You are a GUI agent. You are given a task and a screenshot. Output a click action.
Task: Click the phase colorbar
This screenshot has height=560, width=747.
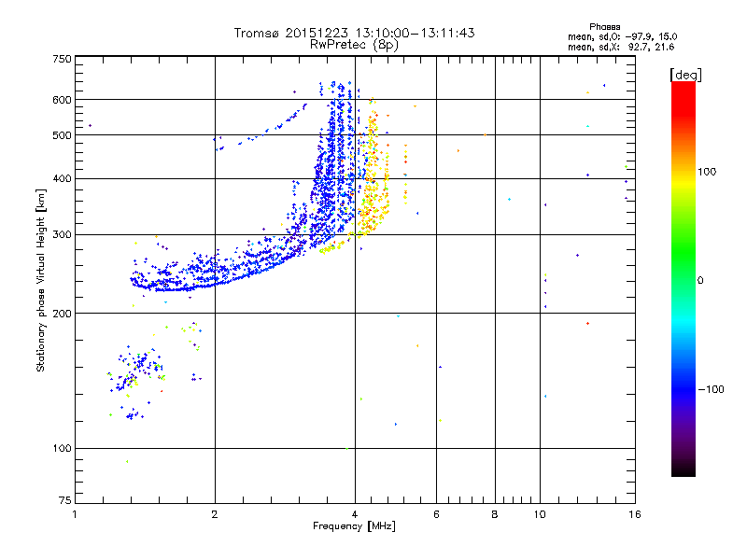tap(684, 279)
